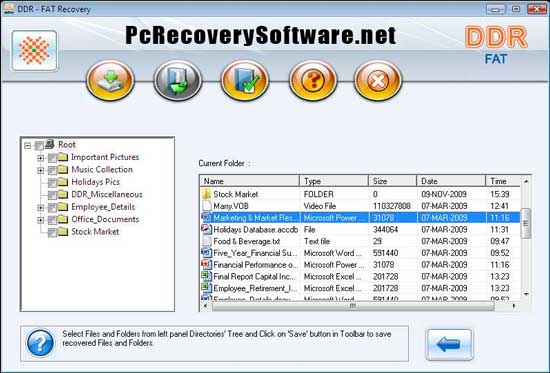Image resolution: width=550 pixels, height=373 pixels.
Task: Select the Five_Year_Financial Su... file name
Action: 255,253
